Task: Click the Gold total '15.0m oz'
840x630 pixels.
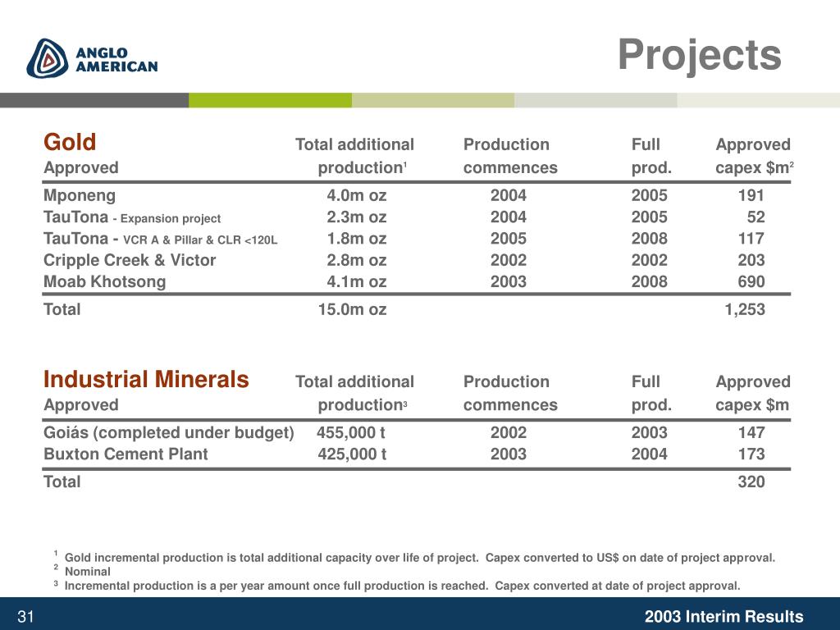Action: click(x=353, y=309)
